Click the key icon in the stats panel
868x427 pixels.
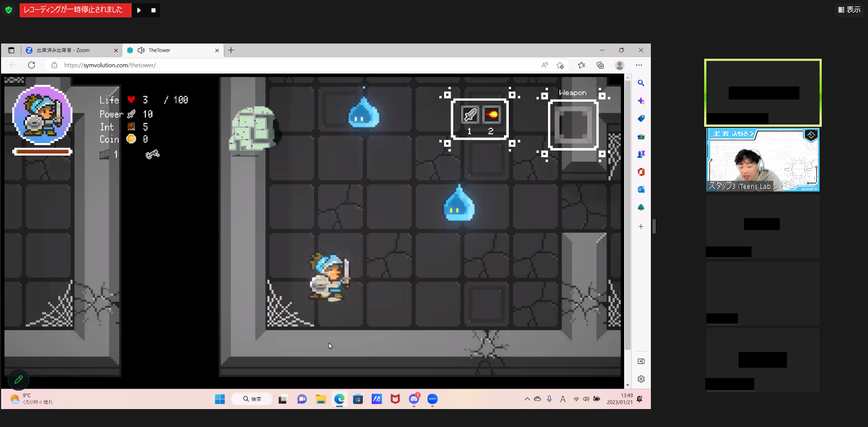click(152, 154)
